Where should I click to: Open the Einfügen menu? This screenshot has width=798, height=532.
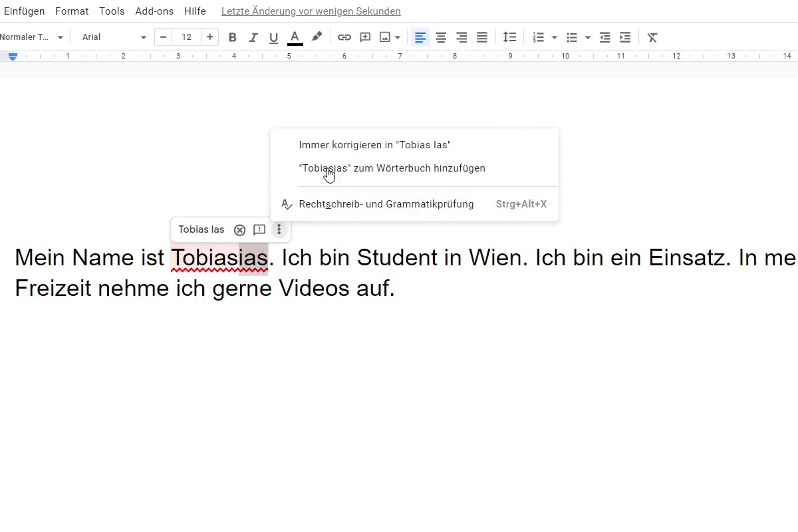point(25,11)
